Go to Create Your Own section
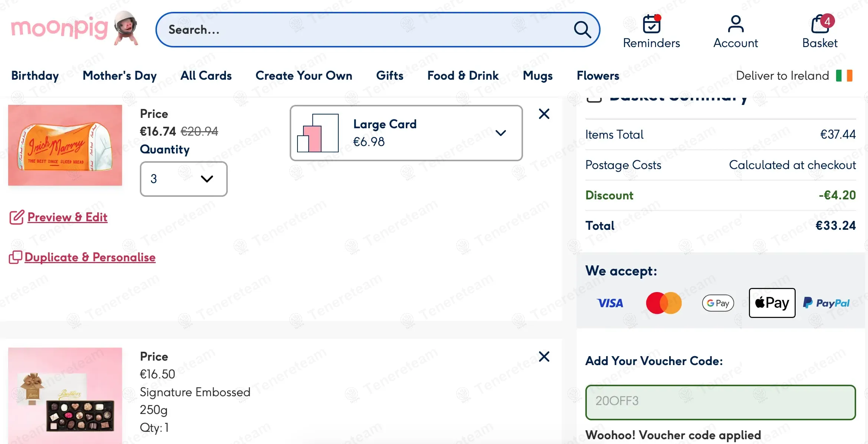Screen dimensions: 868x444 pos(303,76)
